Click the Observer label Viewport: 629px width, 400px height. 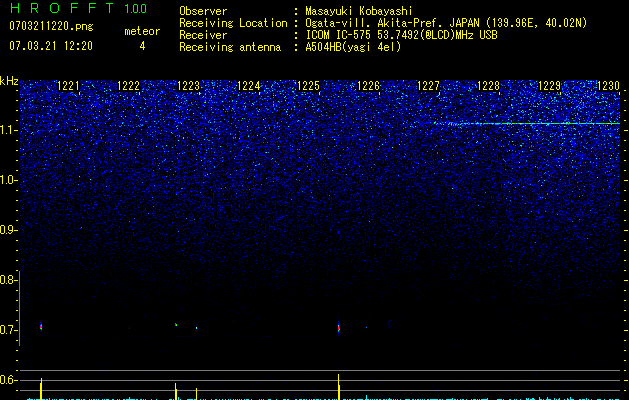coord(203,11)
